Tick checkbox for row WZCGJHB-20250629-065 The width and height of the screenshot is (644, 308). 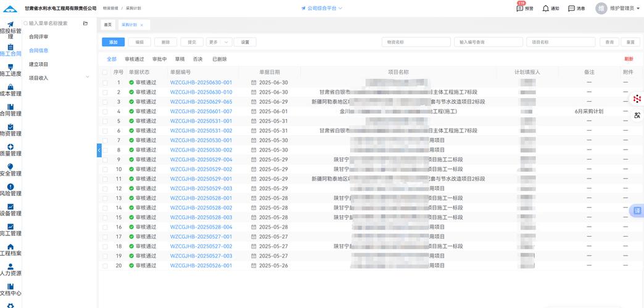pyautogui.click(x=105, y=102)
